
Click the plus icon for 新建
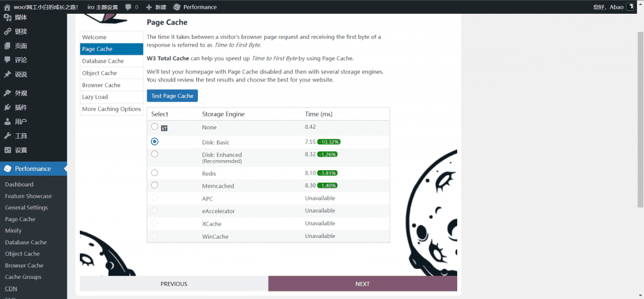[x=148, y=7]
